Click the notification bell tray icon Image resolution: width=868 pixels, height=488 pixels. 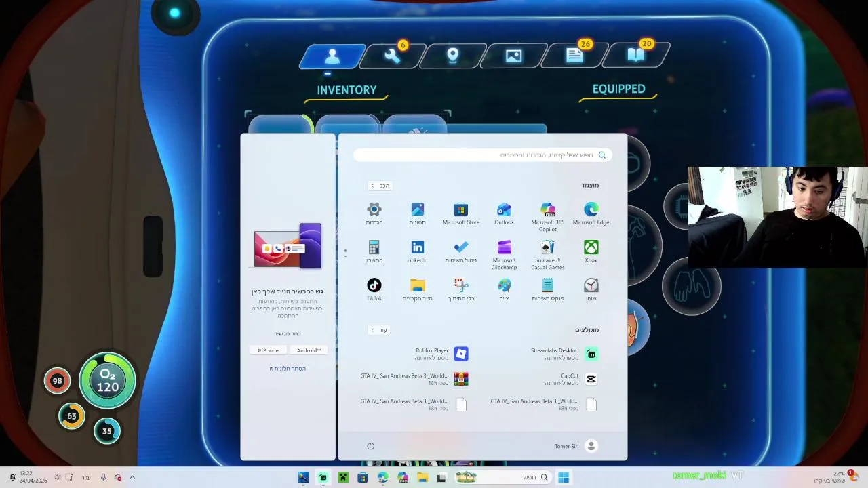pyautogui.click(x=12, y=477)
